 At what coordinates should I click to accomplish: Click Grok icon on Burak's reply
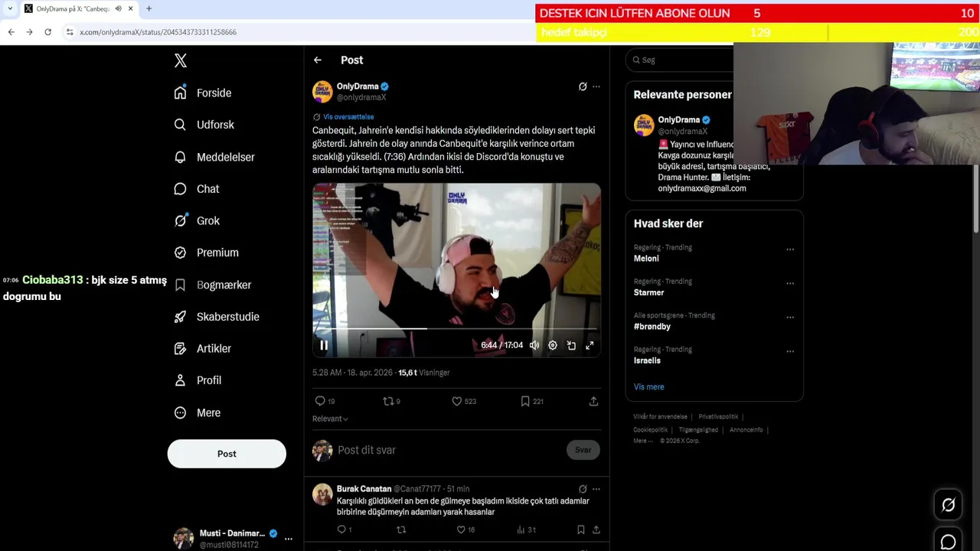[583, 489]
